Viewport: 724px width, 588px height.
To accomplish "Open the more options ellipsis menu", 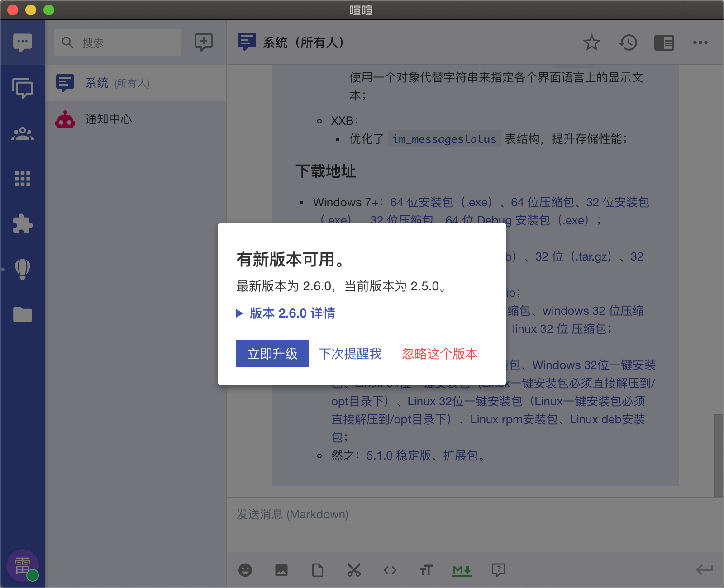I will click(700, 43).
